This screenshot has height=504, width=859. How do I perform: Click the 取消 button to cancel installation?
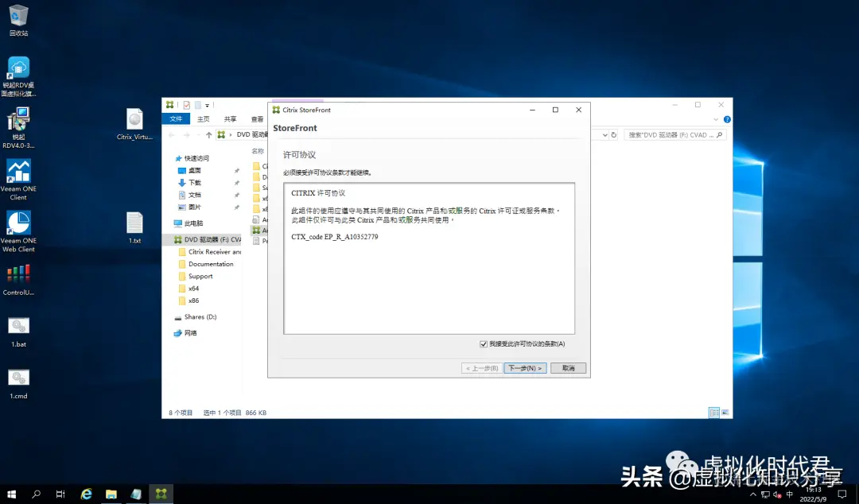568,367
